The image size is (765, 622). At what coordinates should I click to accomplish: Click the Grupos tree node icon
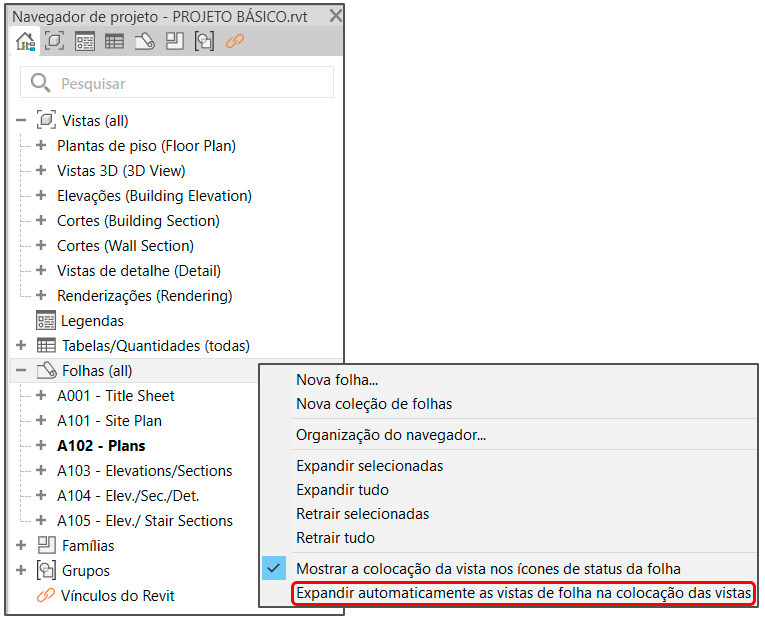coord(46,570)
